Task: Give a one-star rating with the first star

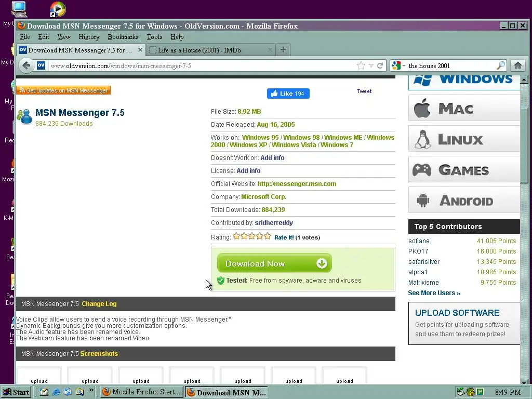Action: 236,236
